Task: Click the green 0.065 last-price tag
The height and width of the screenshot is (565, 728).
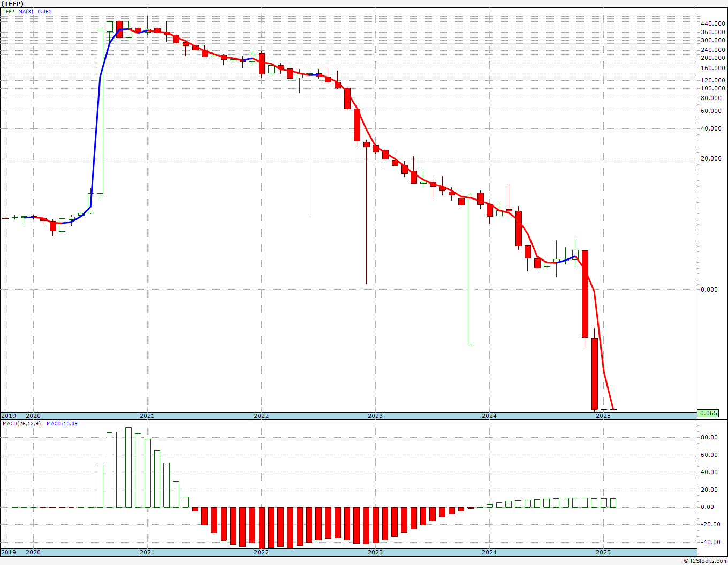Action: (709, 413)
